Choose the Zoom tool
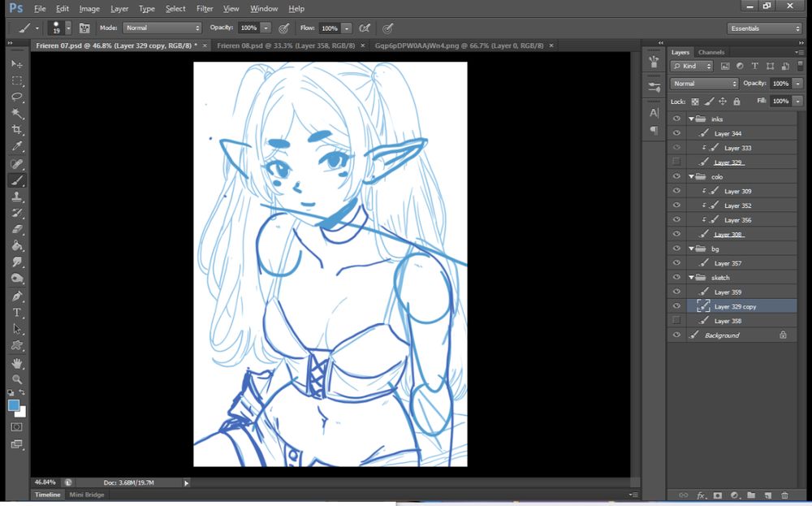Viewport: 812px width, 506px height. [16, 379]
